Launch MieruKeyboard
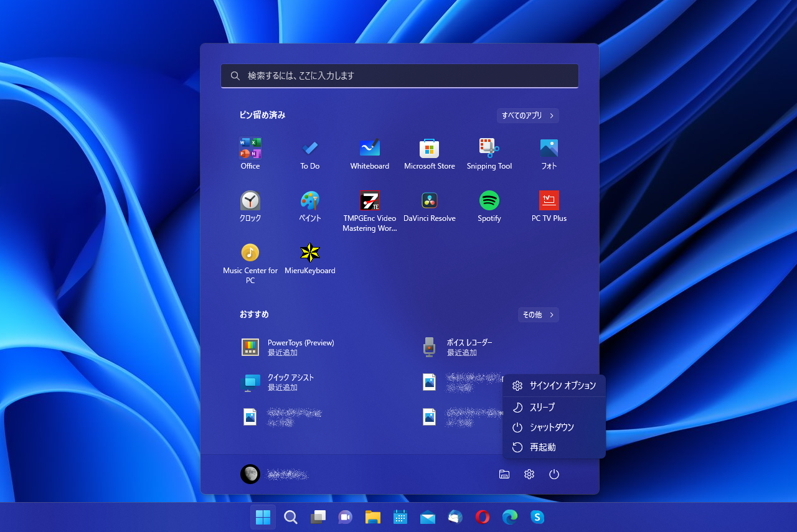 pos(310,258)
